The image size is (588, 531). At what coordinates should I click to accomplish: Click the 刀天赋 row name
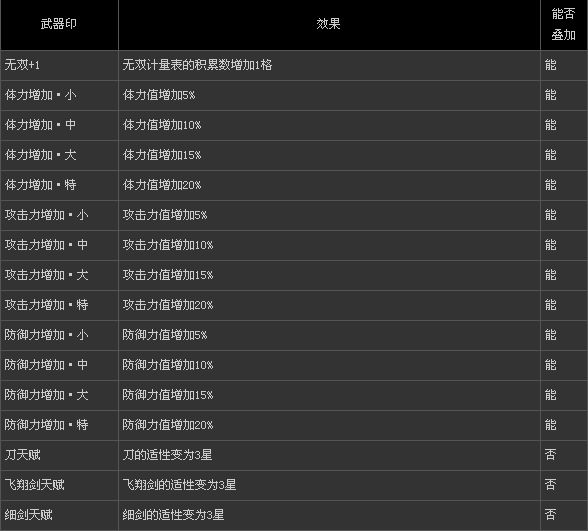click(x=22, y=455)
